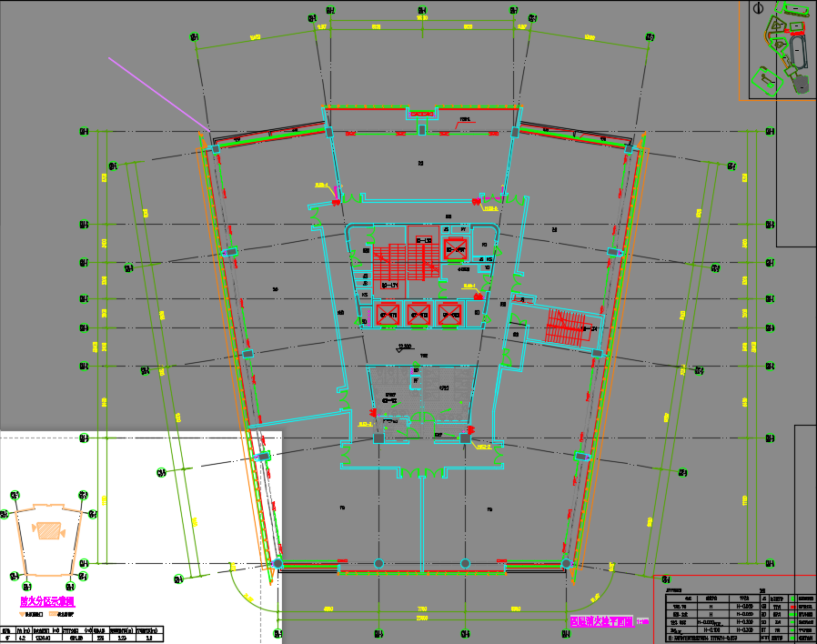Viewport: 817px width, 644px height.
Task: Click the magenta floor plan title at bottom right
Action: [x=601, y=621]
